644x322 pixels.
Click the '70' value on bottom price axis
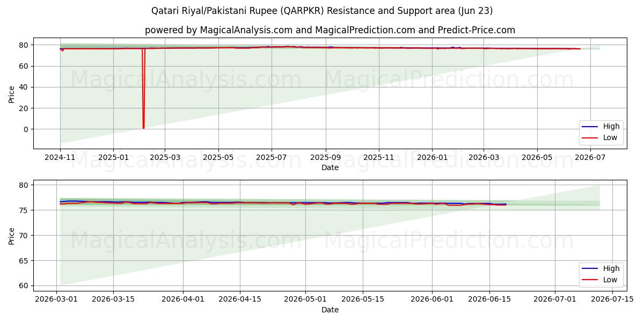pos(25,236)
